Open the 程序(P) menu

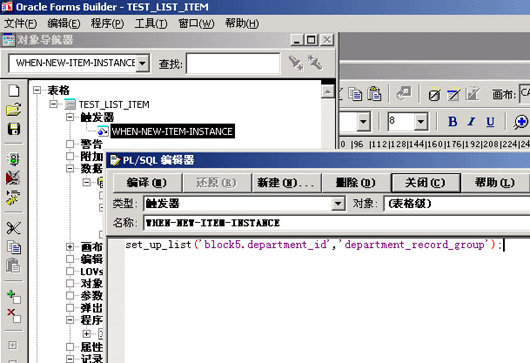[107, 23]
